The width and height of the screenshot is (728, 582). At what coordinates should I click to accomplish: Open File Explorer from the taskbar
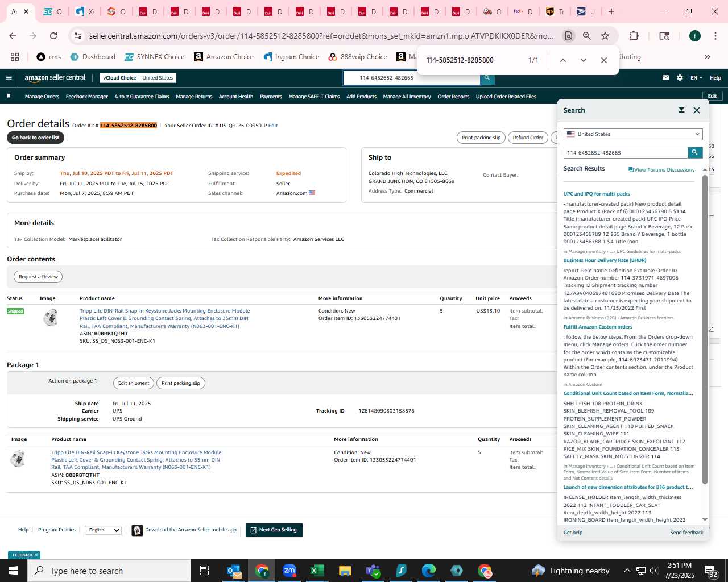[345, 571]
